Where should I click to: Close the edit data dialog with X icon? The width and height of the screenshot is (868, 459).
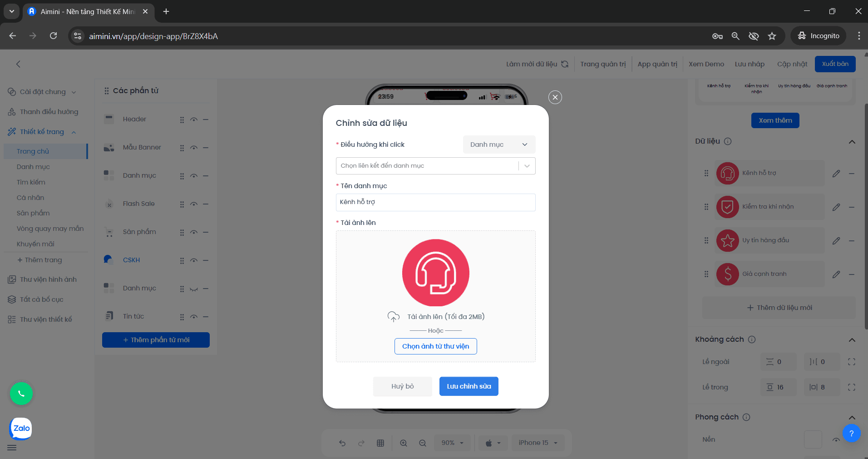click(x=555, y=97)
